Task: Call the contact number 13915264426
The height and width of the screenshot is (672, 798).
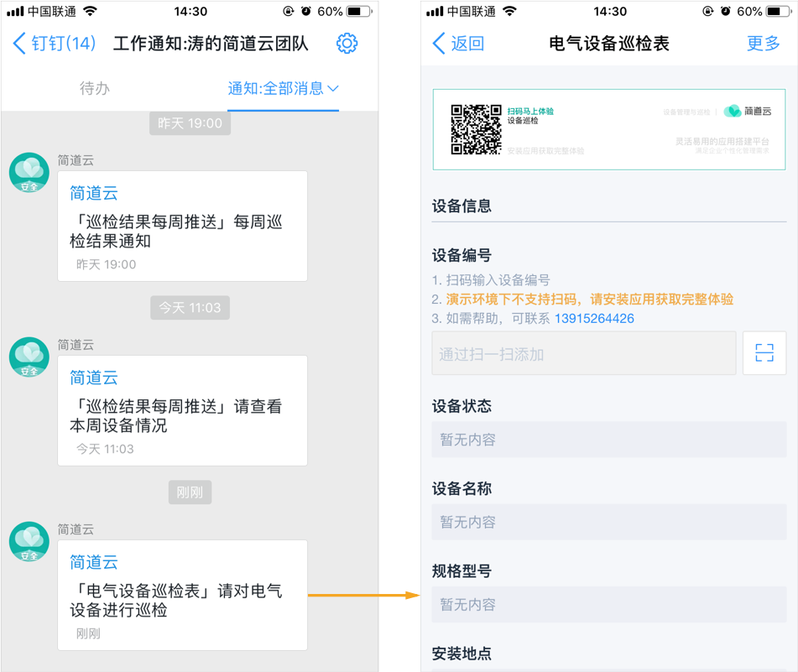Action: pos(594,319)
